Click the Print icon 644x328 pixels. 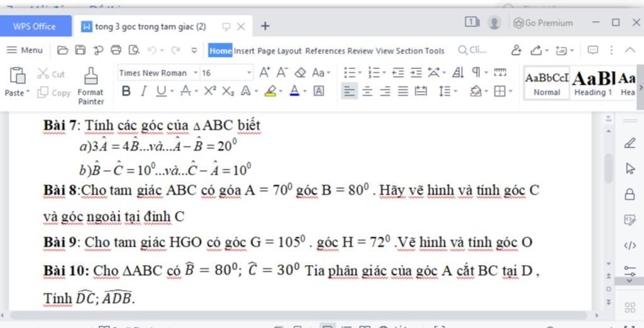(116, 50)
